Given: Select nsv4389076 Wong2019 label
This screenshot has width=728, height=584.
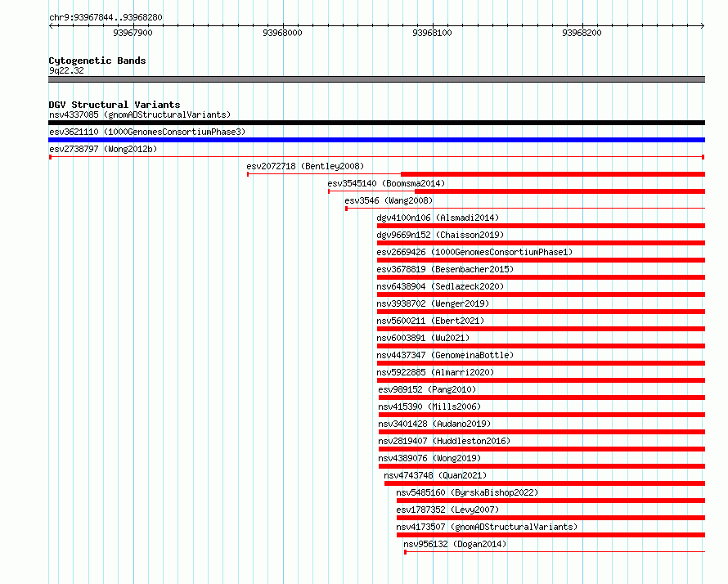Looking at the screenshot, I should 429,458.
